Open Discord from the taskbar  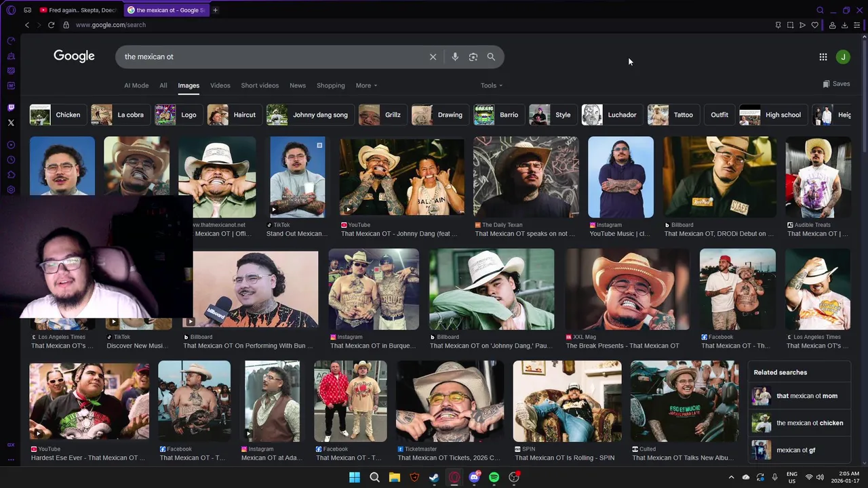(x=474, y=477)
